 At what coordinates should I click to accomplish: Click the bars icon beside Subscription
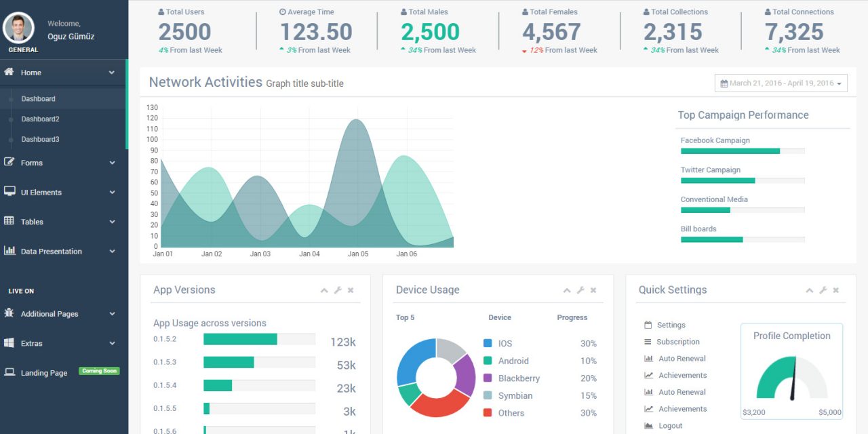point(648,342)
